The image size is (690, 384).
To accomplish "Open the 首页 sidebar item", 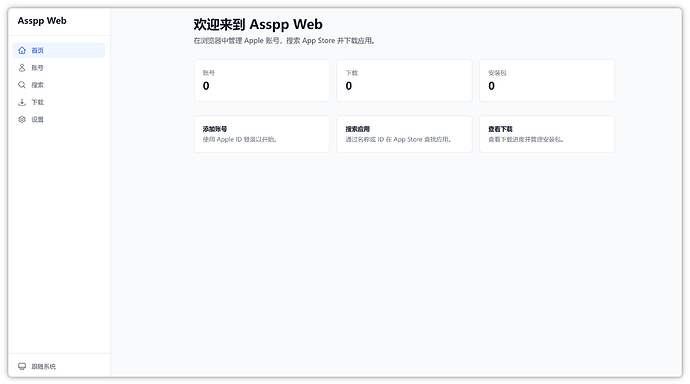I will pos(59,51).
